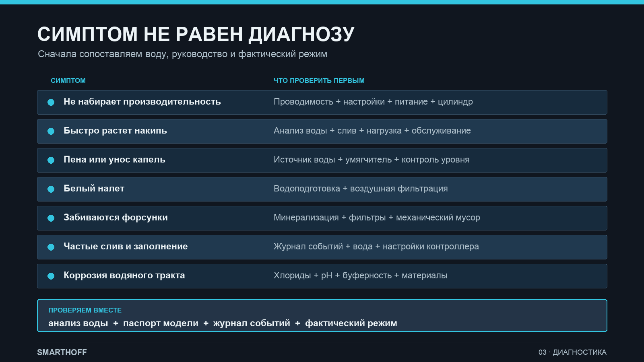Click the "03 · ДИАГНОСТИКА" footer label
Viewport: 644px width, 362px height.
[x=572, y=352]
